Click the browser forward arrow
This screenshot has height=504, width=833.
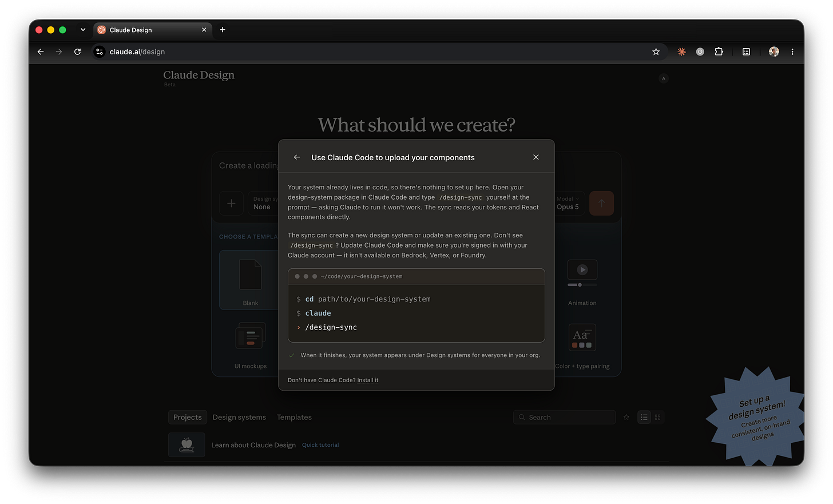59,51
